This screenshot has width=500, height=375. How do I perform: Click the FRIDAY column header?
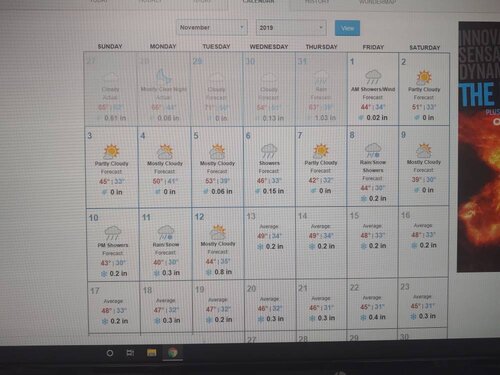tap(373, 47)
